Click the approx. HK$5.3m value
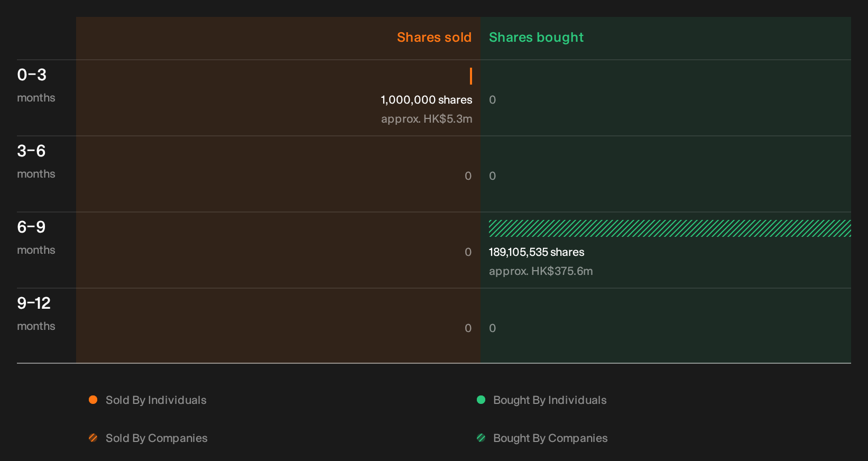 427,119
